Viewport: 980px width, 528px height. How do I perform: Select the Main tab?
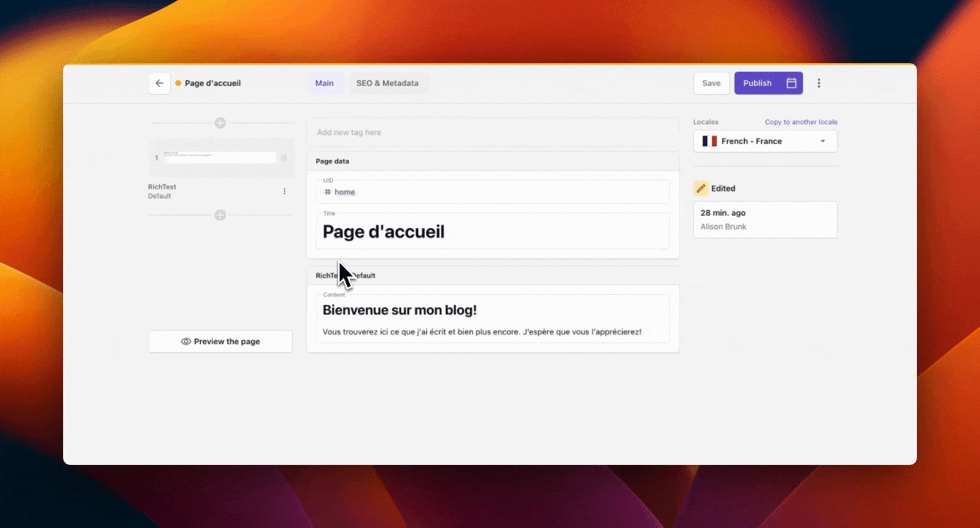pyautogui.click(x=324, y=83)
